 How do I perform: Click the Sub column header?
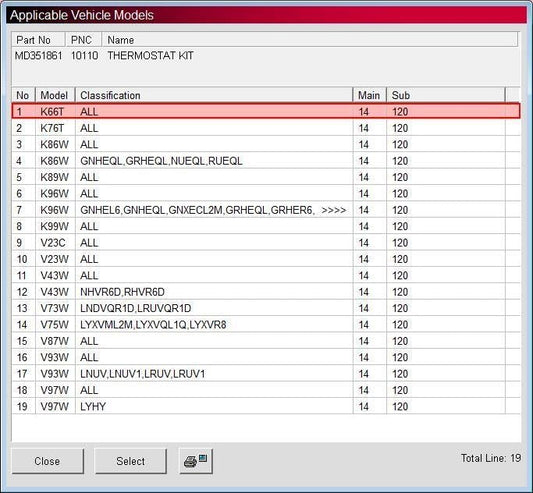pos(446,95)
